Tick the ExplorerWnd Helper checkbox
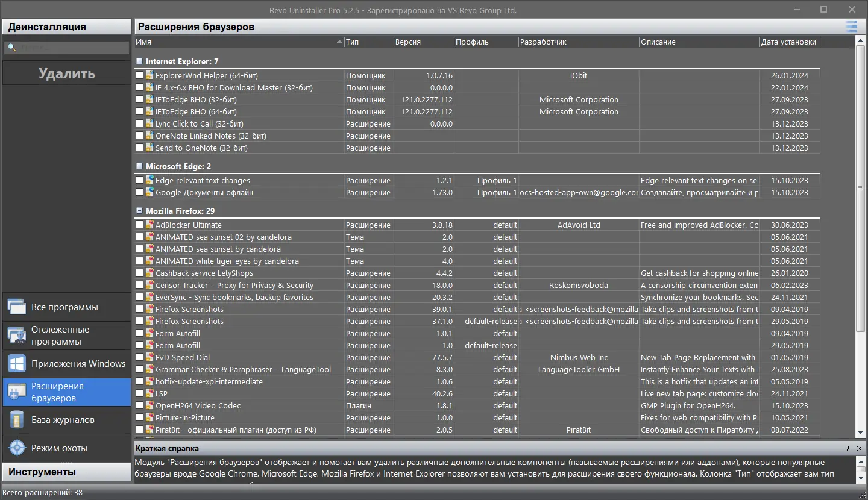The width and height of the screenshot is (868, 500). 140,75
